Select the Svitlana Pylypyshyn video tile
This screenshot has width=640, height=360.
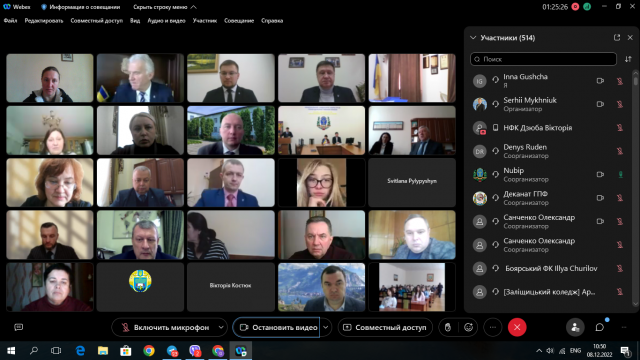(412, 182)
